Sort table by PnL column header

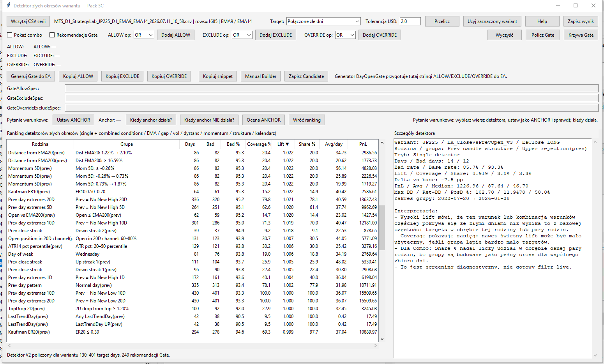363,144
